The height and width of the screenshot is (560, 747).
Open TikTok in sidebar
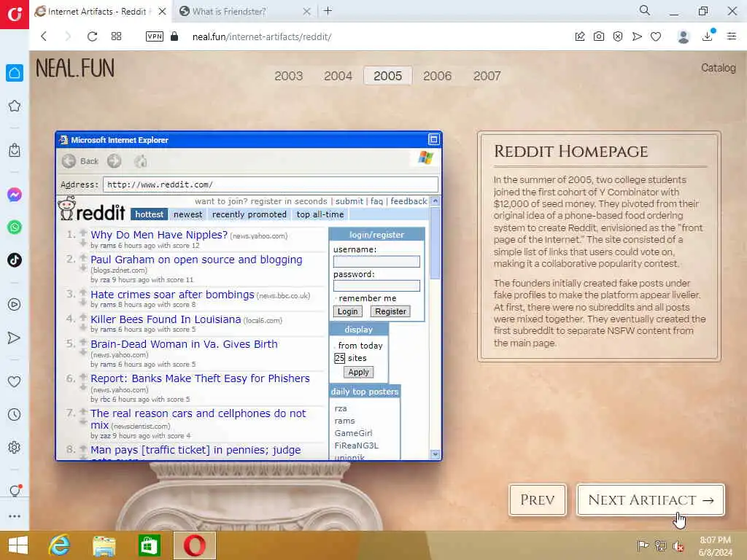click(15, 260)
